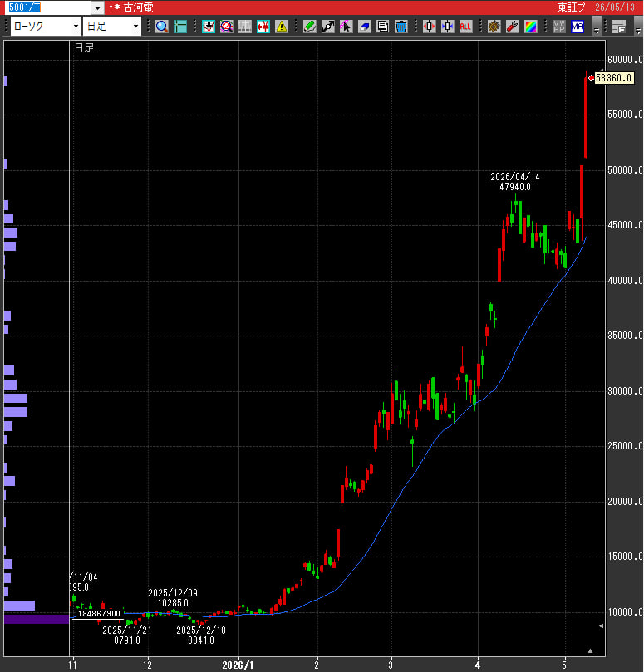Click the 58360.0 current price label
Viewport: 644px width, 672px height.
click(614, 78)
